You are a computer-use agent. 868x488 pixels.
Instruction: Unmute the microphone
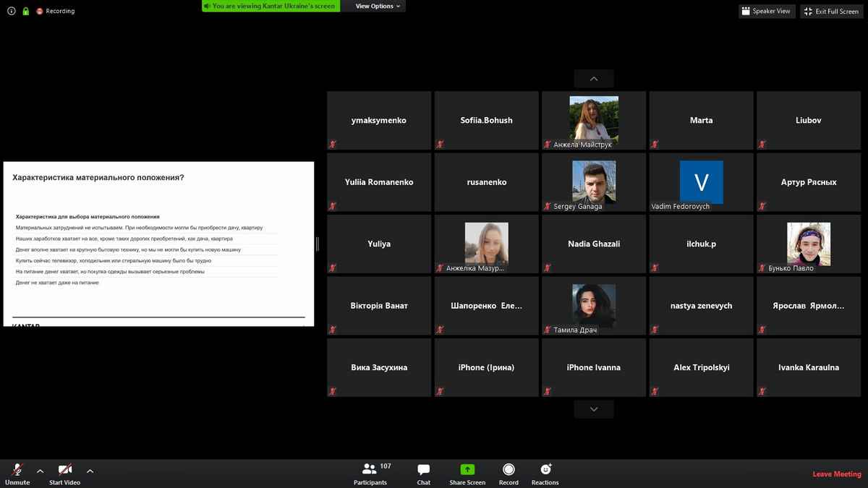[x=17, y=470]
